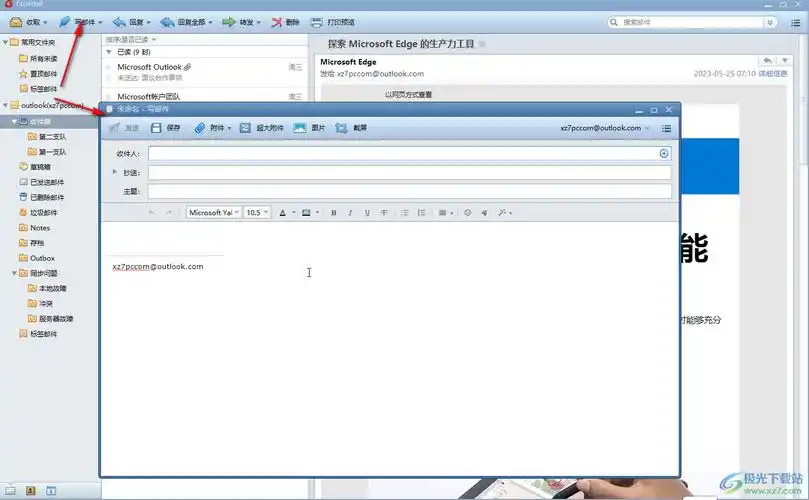Image resolution: width=809 pixels, height=500 pixels.
Task: Click the Undo arrow in format toolbar
Action: point(151,213)
